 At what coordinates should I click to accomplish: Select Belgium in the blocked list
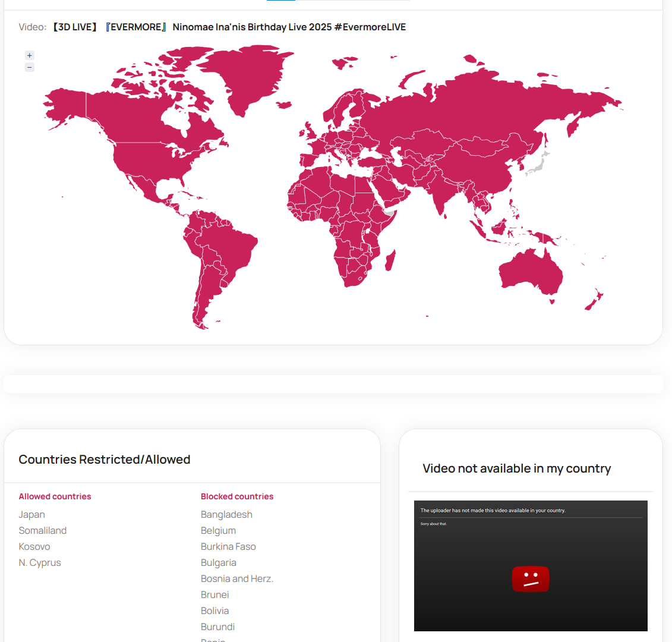pyautogui.click(x=218, y=530)
